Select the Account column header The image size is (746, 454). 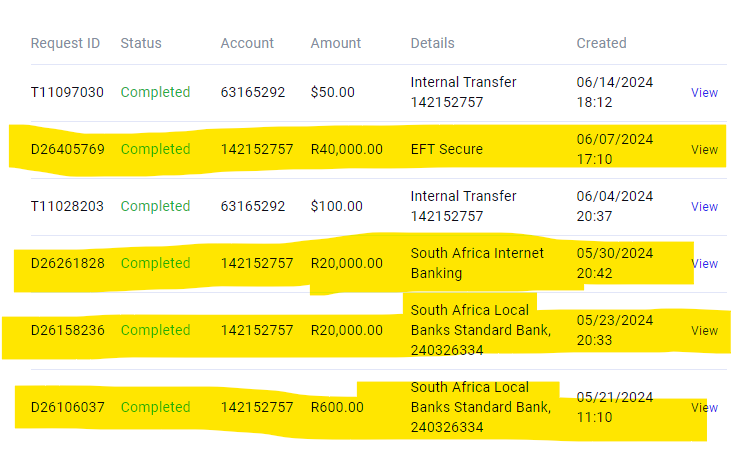point(247,43)
